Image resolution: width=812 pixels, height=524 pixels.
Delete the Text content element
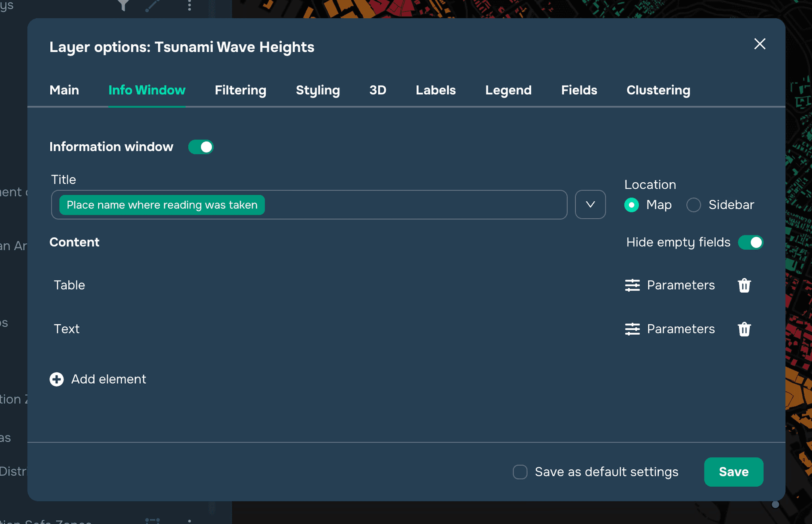[744, 329]
